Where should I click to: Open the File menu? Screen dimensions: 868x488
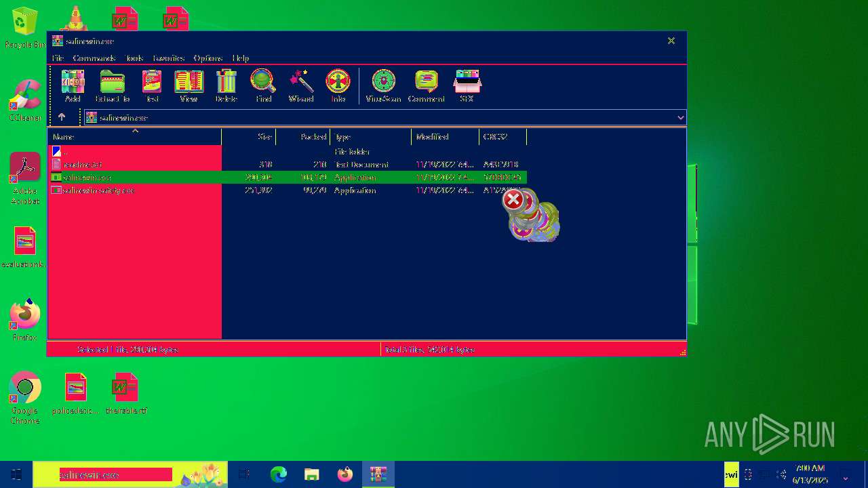point(58,58)
